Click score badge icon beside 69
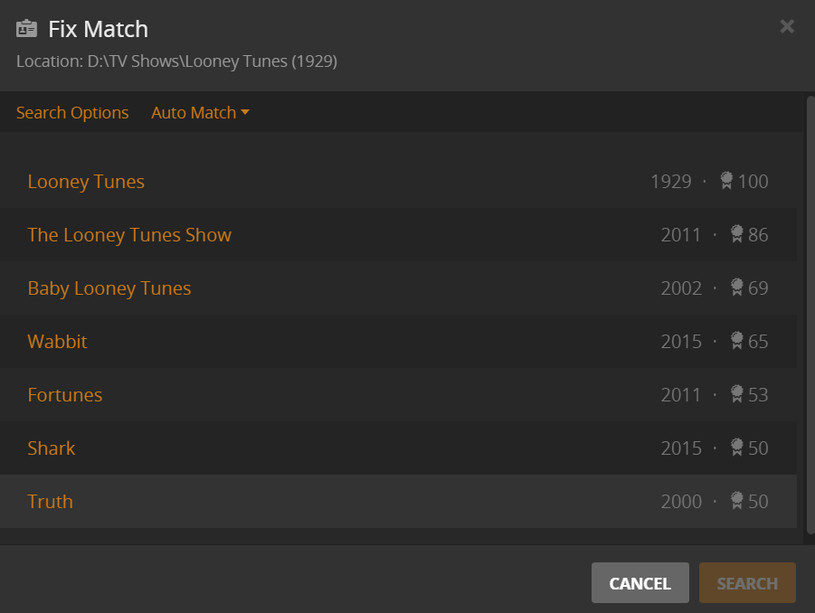Viewport: 815px width, 613px height. pyautogui.click(x=737, y=287)
